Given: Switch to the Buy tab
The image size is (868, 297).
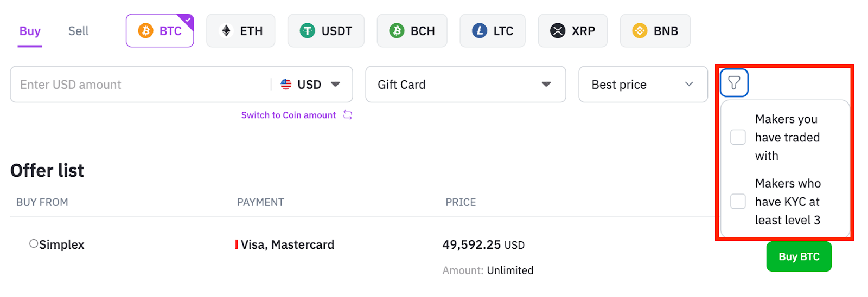Looking at the screenshot, I should 30,31.
